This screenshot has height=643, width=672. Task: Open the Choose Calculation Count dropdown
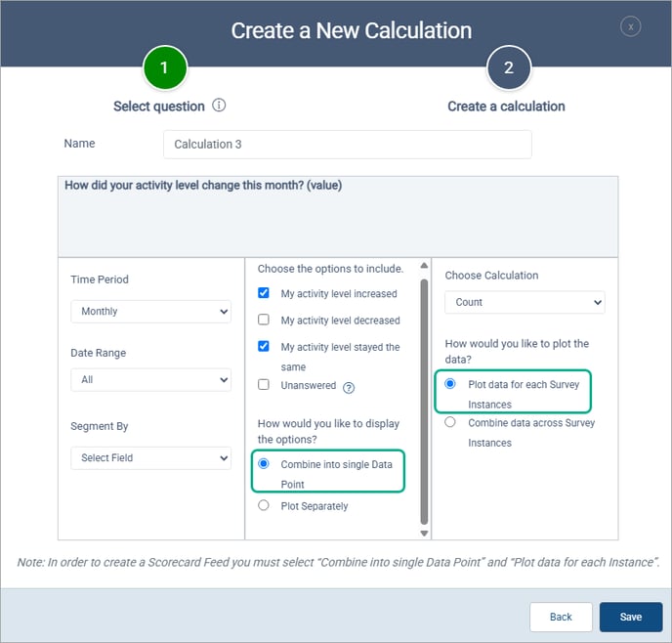point(525,302)
